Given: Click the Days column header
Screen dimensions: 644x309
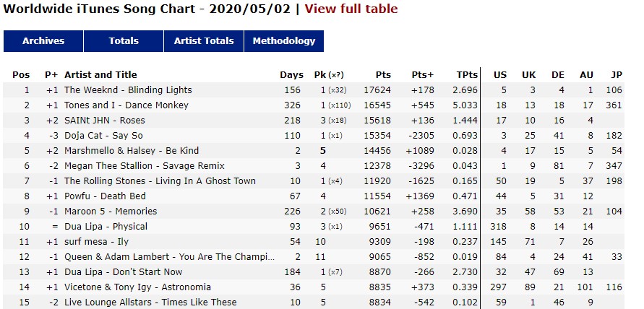Looking at the screenshot, I should [291, 74].
